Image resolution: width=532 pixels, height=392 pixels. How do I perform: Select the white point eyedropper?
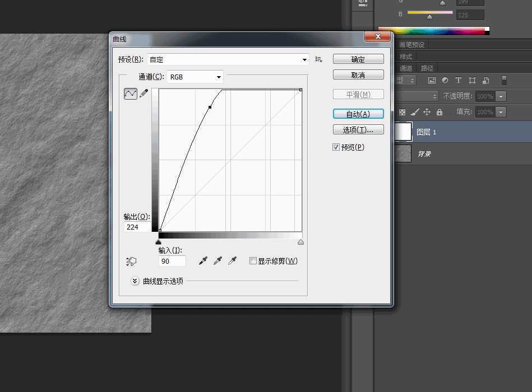pyautogui.click(x=232, y=260)
